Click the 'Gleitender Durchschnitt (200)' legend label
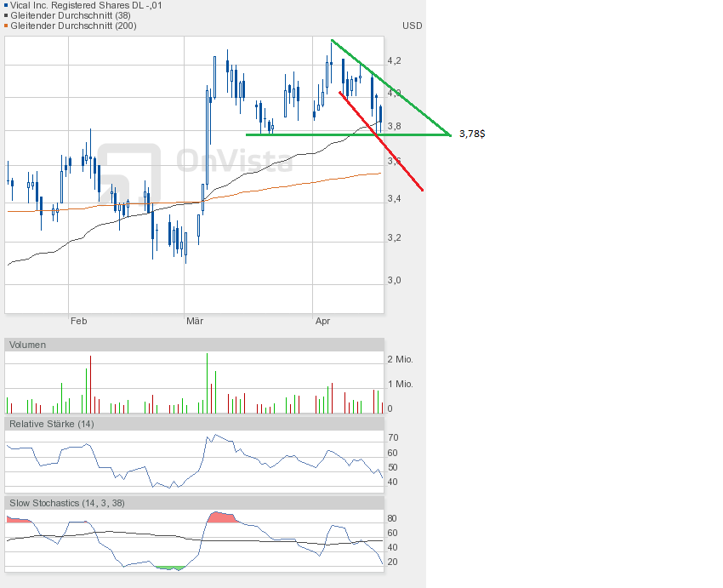 tap(73, 26)
